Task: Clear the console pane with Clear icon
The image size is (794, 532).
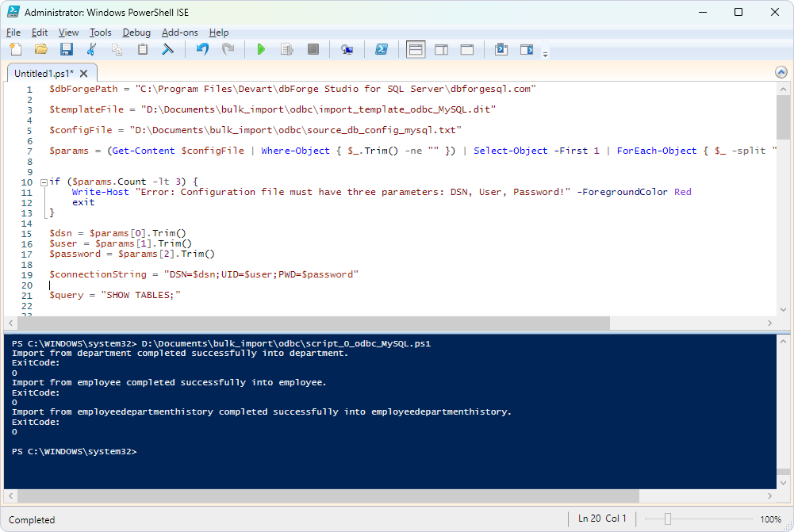Action: click(x=167, y=49)
